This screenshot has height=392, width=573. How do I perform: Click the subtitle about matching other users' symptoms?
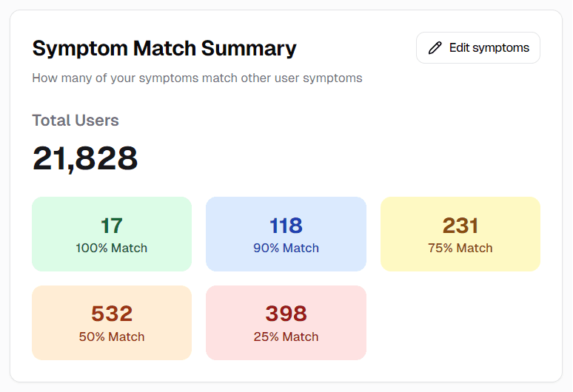click(x=198, y=78)
